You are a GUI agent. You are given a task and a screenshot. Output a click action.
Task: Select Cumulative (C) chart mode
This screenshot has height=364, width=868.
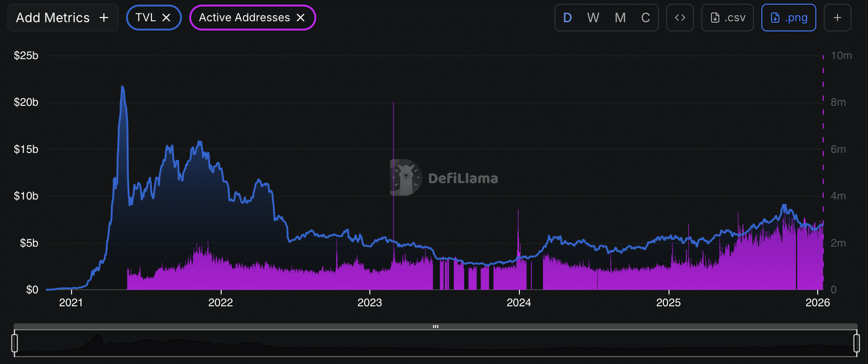tap(645, 18)
